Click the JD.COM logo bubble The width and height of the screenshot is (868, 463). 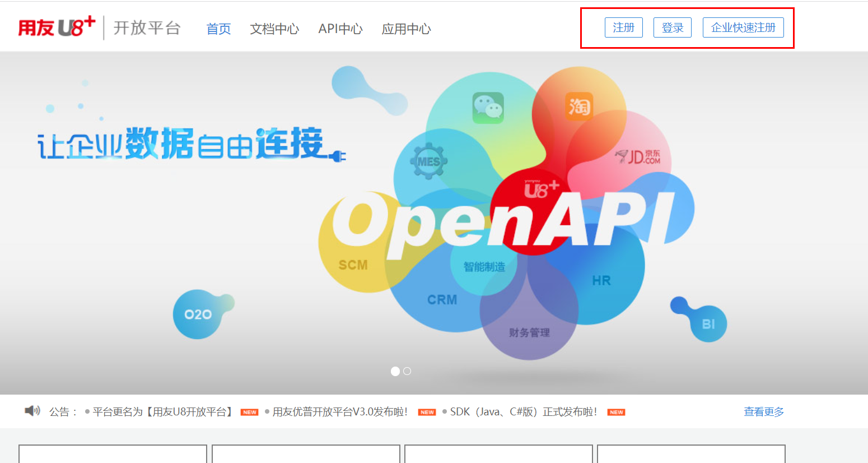[638, 156]
